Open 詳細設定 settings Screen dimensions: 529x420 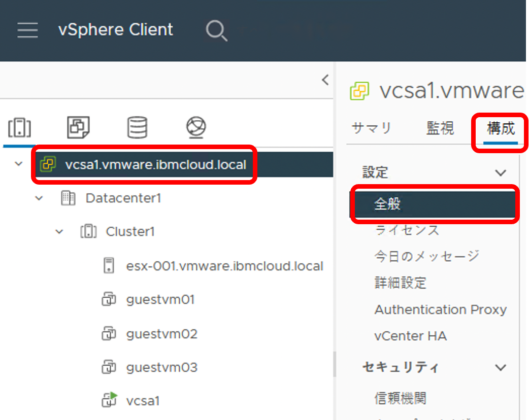coord(401,283)
